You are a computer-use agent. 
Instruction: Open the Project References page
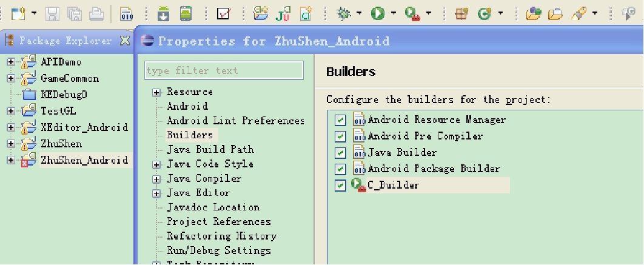point(219,221)
